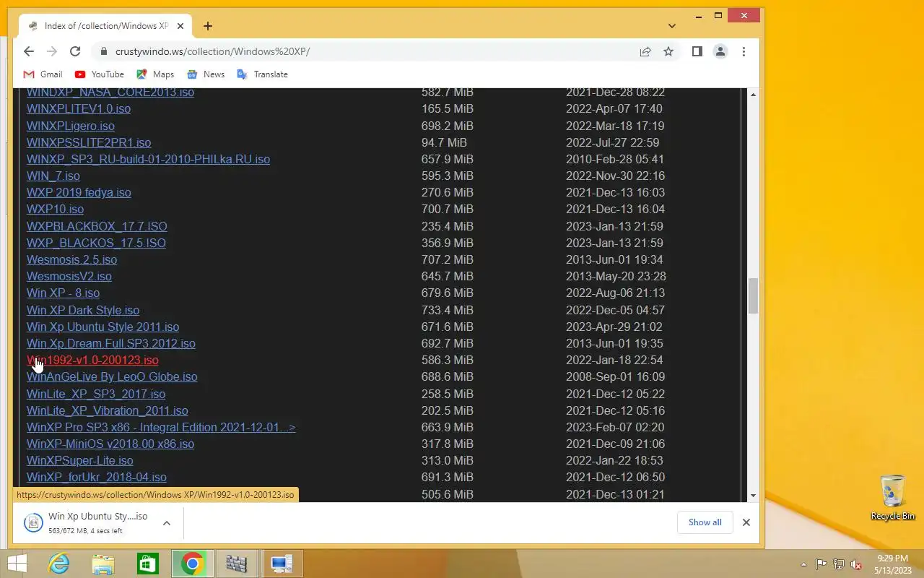Open the tab search dropdown
Viewport: 924px width, 578px height.
672,26
